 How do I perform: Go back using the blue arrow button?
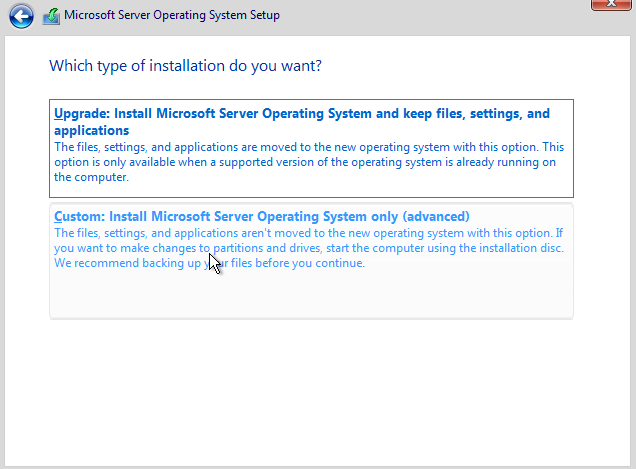coord(21,16)
